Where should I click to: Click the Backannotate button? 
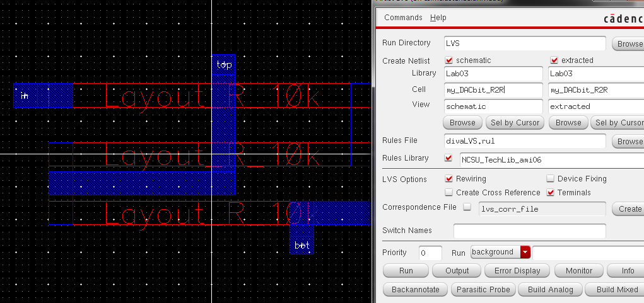(x=414, y=290)
